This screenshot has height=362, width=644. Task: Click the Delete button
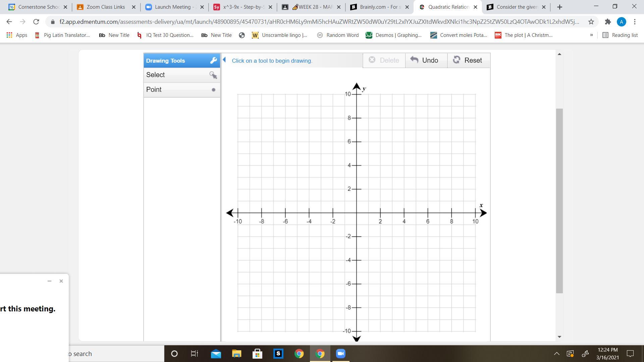pyautogui.click(x=384, y=60)
